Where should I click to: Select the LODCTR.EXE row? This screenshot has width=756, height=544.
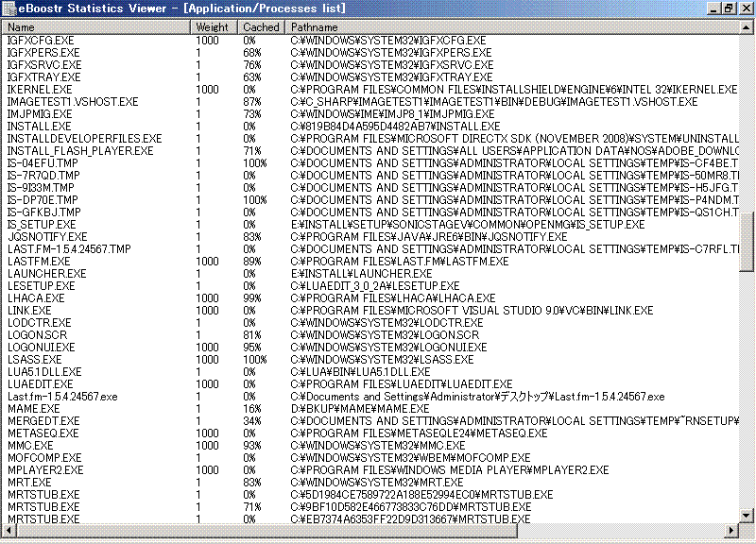[x=370, y=323]
